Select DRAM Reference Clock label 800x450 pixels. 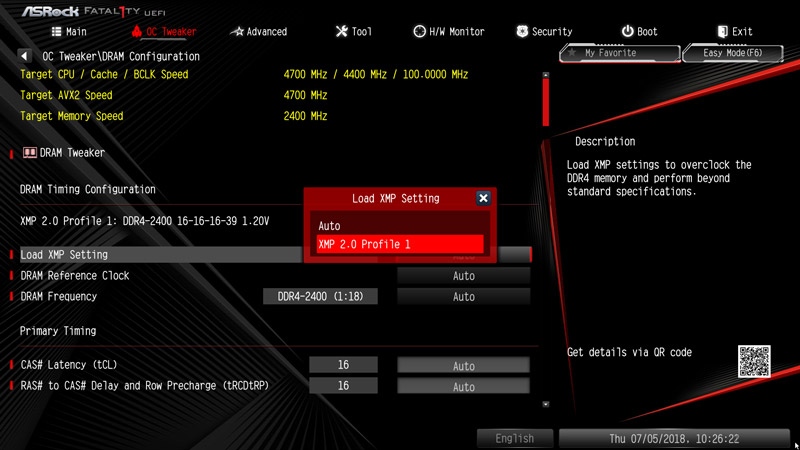[x=74, y=276]
